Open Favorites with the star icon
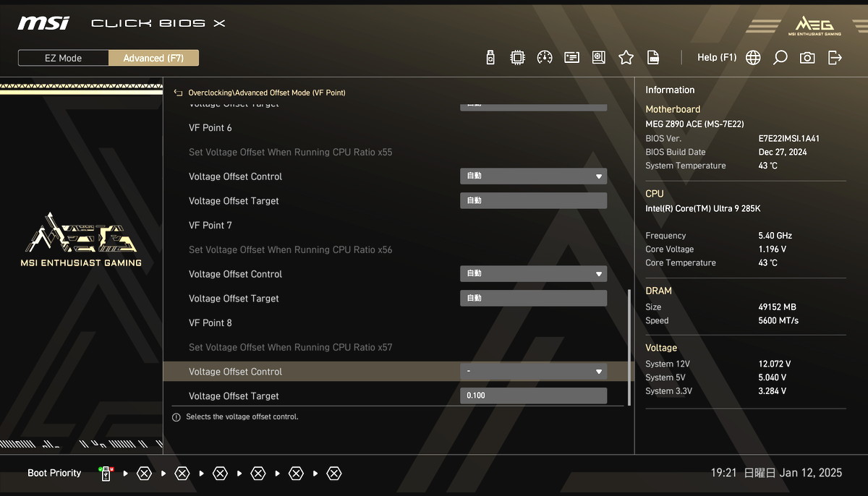868x496 pixels. point(626,58)
